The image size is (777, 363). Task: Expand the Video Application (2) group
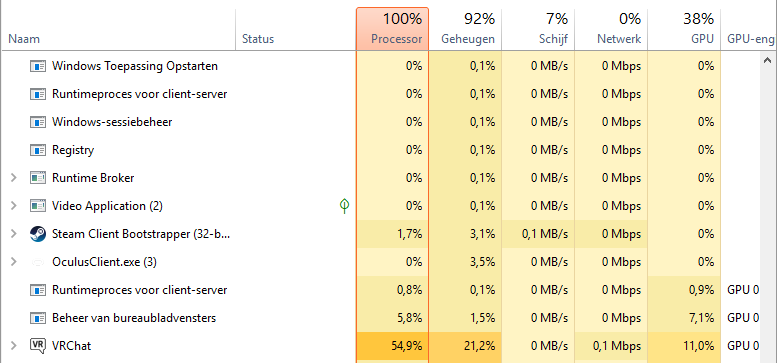[14, 206]
